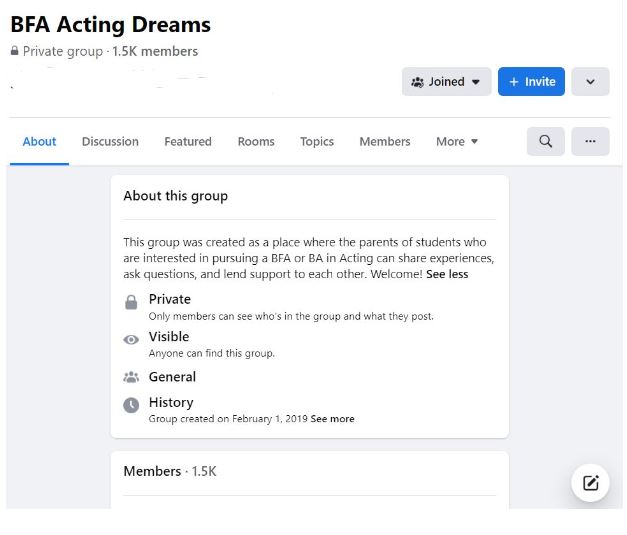Go to the Topics tab
Screen dimensions: 627x535
pyautogui.click(x=317, y=142)
